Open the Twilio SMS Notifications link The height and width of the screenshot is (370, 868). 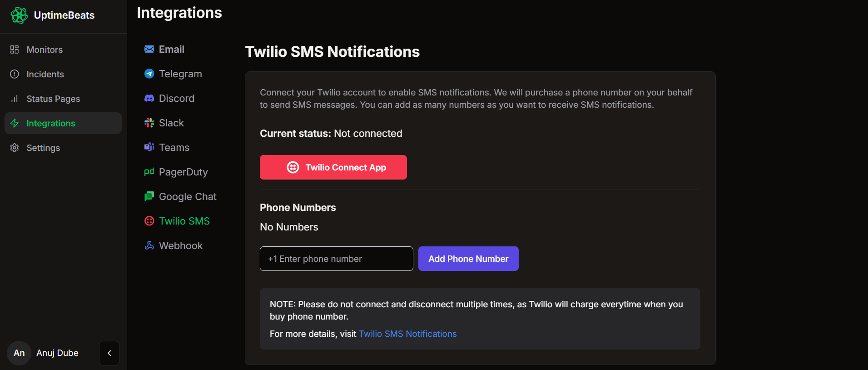pyautogui.click(x=407, y=334)
